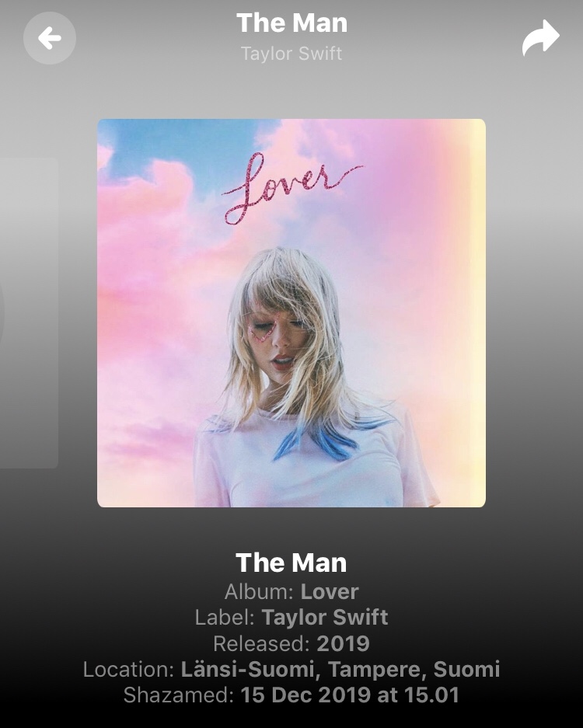
Task: Tap the word Suomi ending the location
Action: click(466, 669)
